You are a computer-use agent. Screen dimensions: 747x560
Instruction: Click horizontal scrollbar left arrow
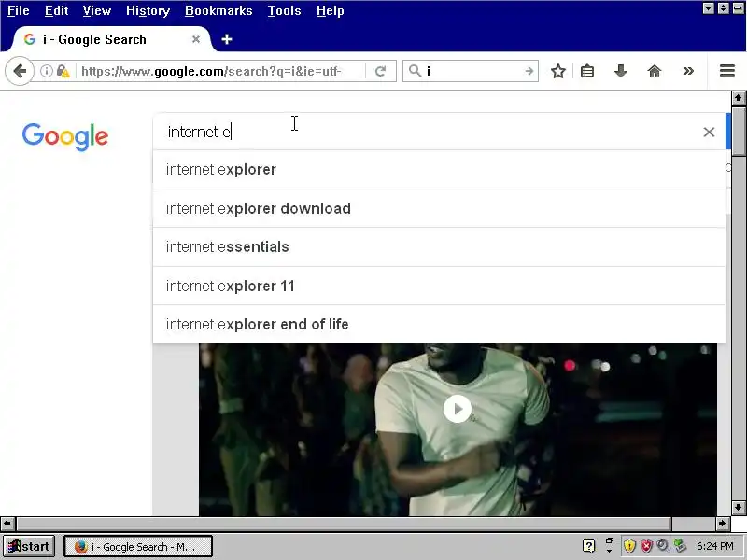pyautogui.click(x=7, y=524)
